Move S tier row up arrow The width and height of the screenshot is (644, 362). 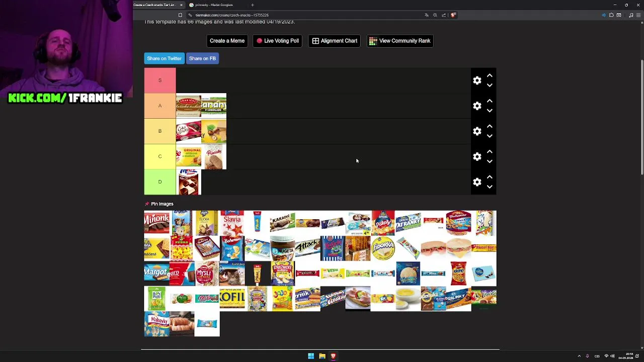(490, 75)
